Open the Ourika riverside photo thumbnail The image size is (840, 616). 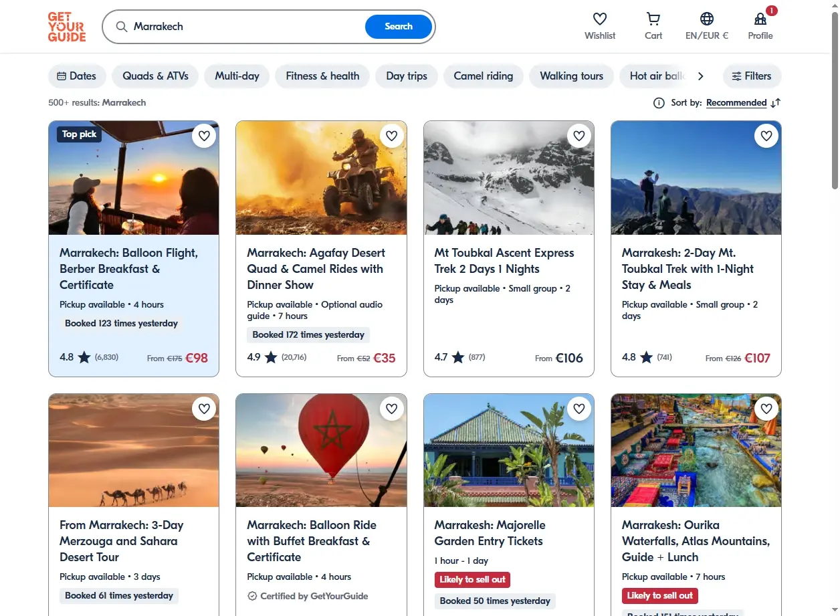696,450
